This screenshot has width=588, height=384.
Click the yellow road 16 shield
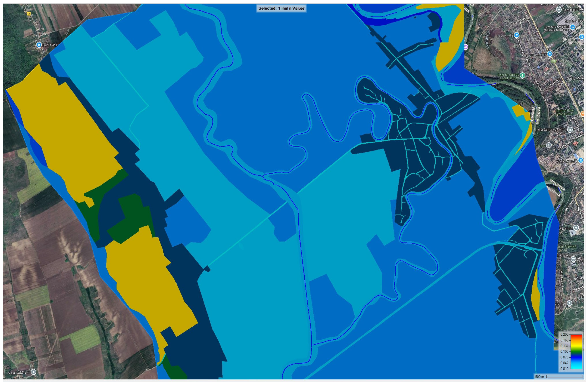pyautogui.click(x=29, y=14)
